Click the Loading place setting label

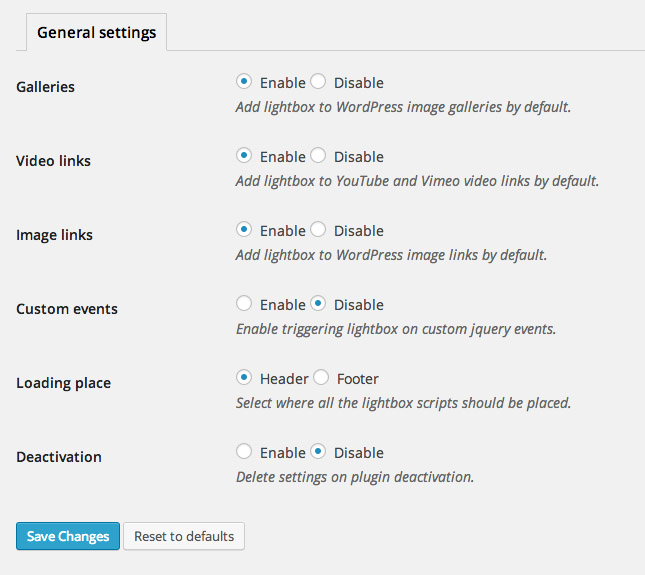pyautogui.click(x=64, y=383)
